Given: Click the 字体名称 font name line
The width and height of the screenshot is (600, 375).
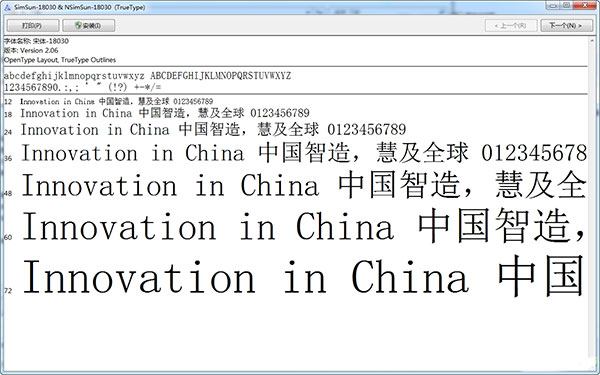Looking at the screenshot, I should [x=36, y=41].
